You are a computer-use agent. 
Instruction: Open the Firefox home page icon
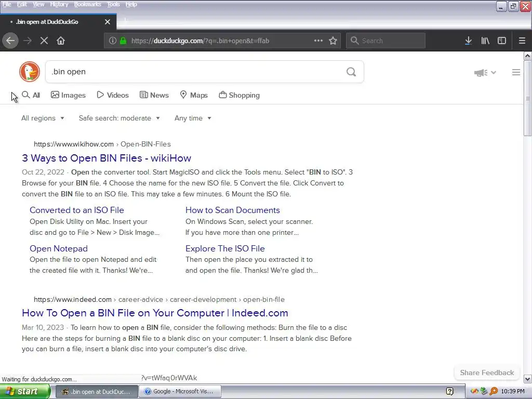pyautogui.click(x=61, y=41)
